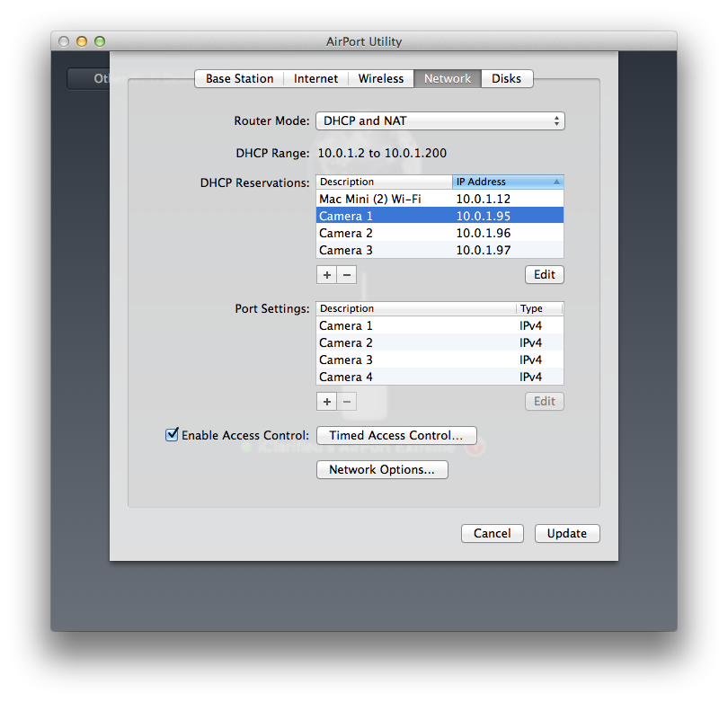Click the IPv4 type cell for Camera 4
Viewport: 728px width, 702px height.
(530, 377)
